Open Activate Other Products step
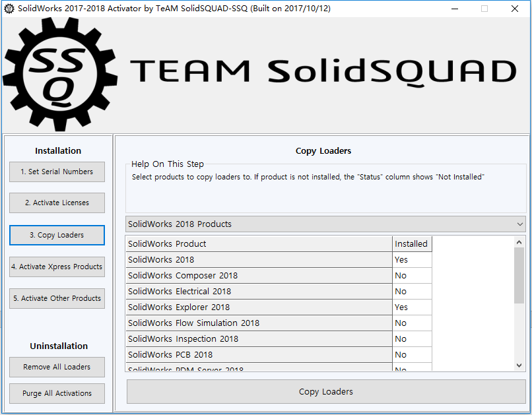Screen dimensions: 532x415 pyautogui.click(x=57, y=298)
